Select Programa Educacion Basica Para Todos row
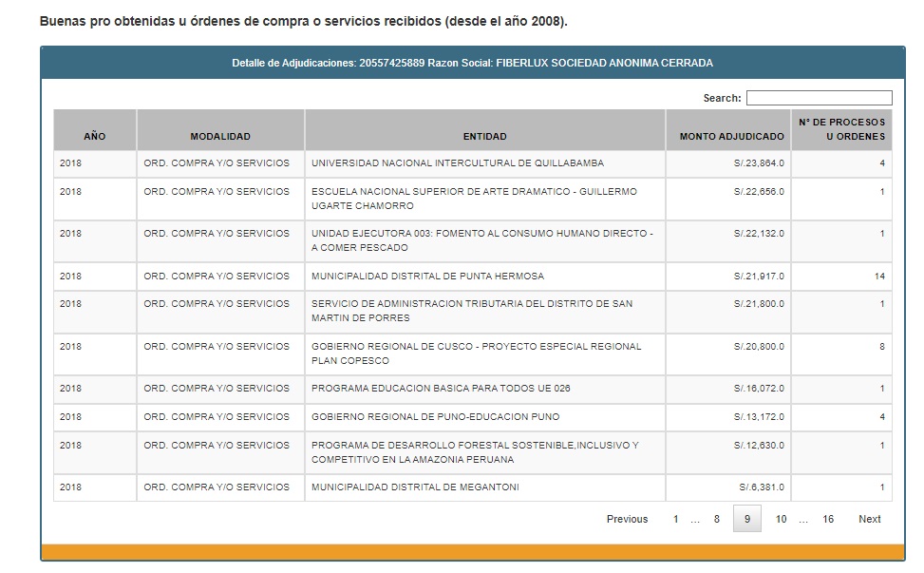The width and height of the screenshot is (924, 573). (441, 389)
